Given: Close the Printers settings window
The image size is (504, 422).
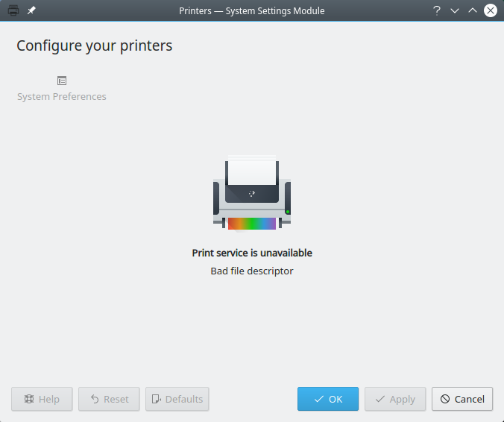Looking at the screenshot, I should tap(491, 10).
